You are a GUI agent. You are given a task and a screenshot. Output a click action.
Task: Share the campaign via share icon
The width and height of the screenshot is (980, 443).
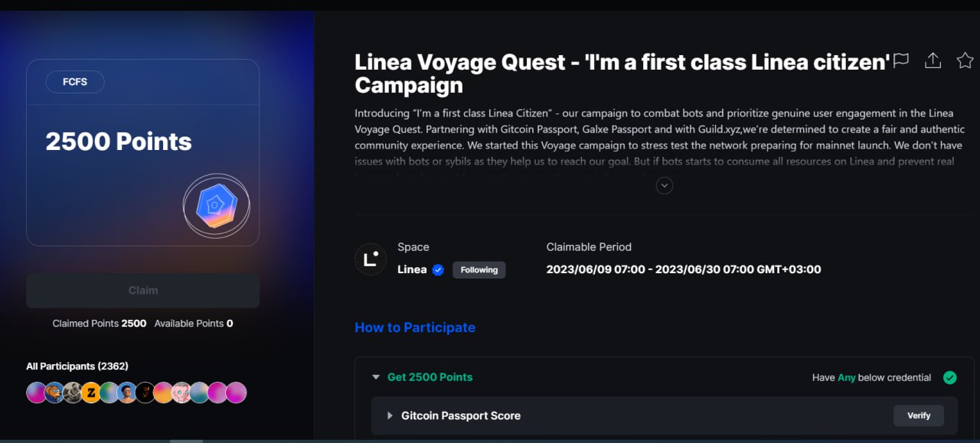(x=933, y=60)
